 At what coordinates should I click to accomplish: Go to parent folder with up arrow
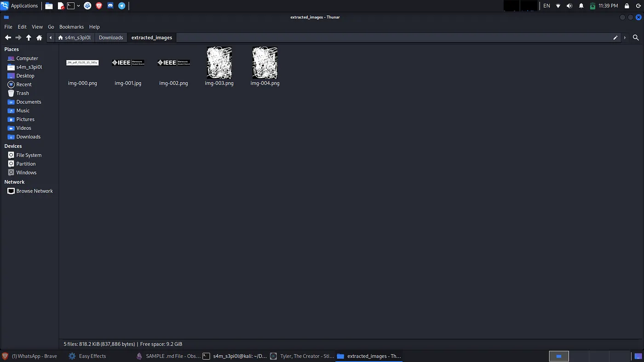coord(29,38)
